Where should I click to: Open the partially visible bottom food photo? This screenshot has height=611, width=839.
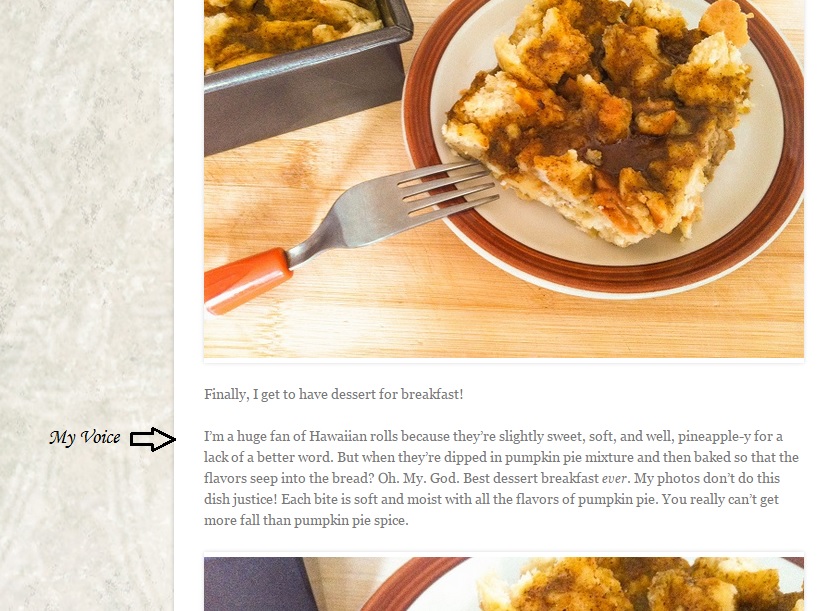point(504,584)
